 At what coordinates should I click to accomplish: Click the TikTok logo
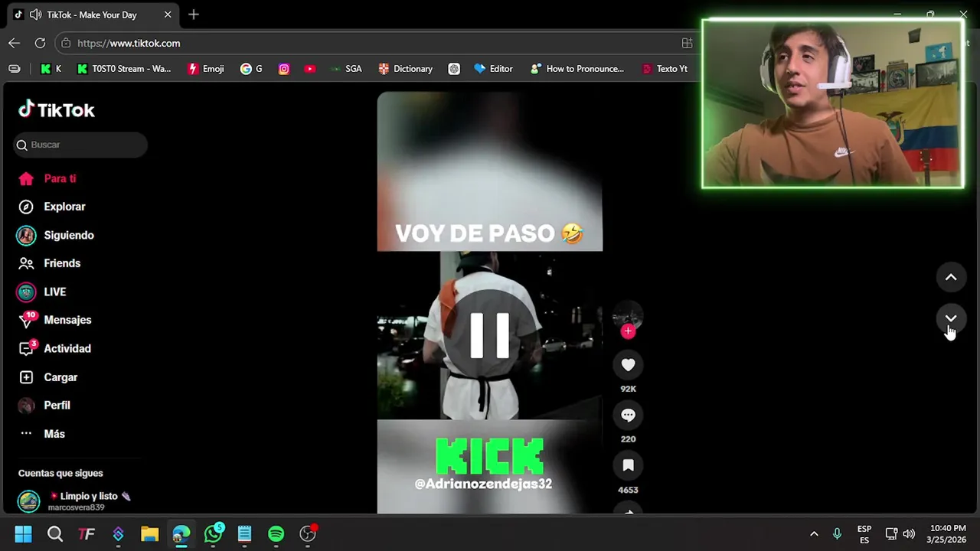57,110
